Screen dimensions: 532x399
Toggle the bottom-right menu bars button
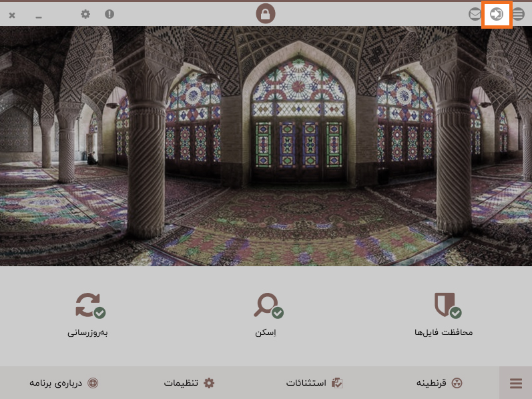pyautogui.click(x=516, y=383)
